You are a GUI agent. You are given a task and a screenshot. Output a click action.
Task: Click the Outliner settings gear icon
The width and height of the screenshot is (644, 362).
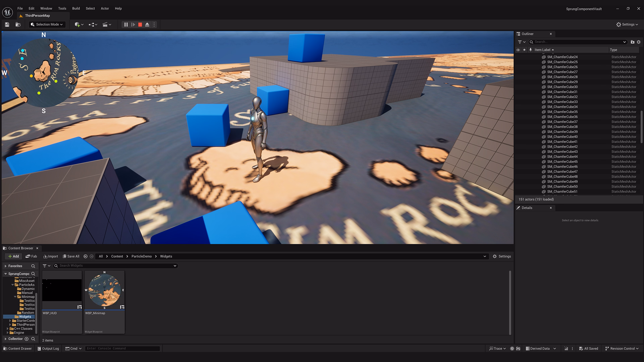point(639,42)
